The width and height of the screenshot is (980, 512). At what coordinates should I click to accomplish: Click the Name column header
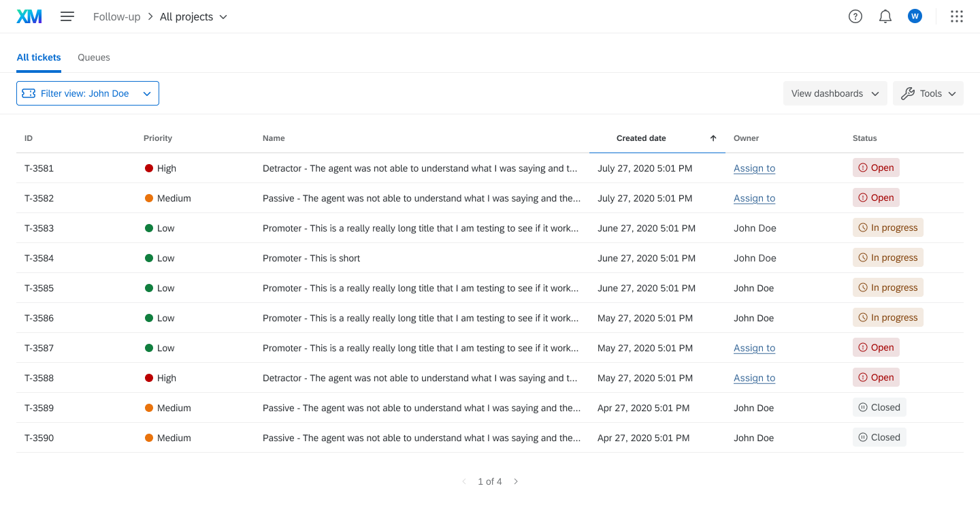pyautogui.click(x=274, y=138)
